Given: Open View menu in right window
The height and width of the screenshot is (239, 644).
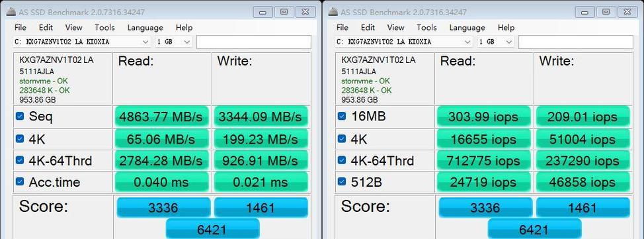Looking at the screenshot, I should point(395,28).
